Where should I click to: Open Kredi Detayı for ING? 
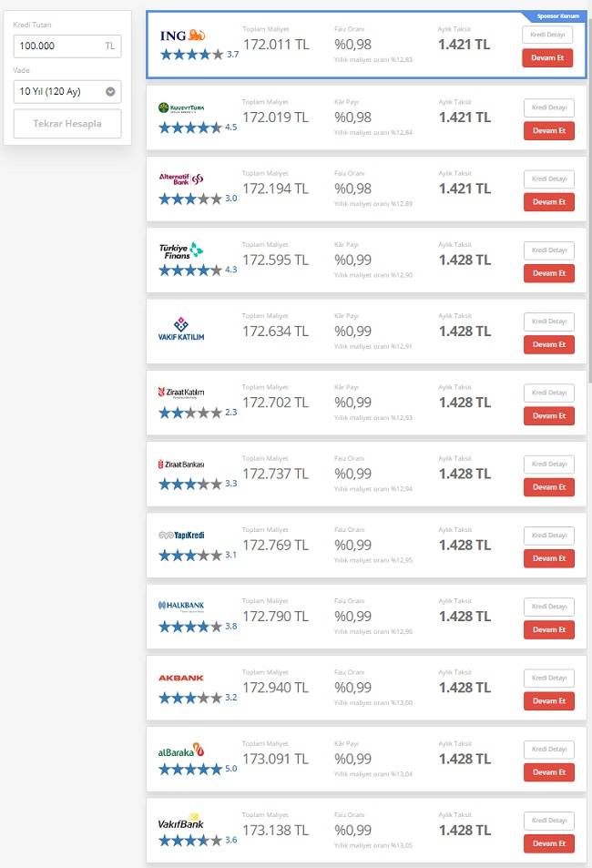[x=547, y=35]
